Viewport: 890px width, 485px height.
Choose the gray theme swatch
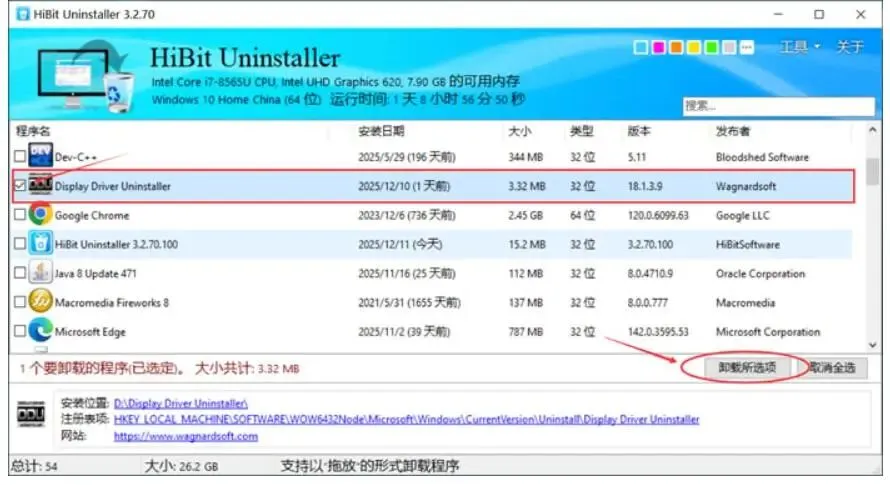(729, 47)
